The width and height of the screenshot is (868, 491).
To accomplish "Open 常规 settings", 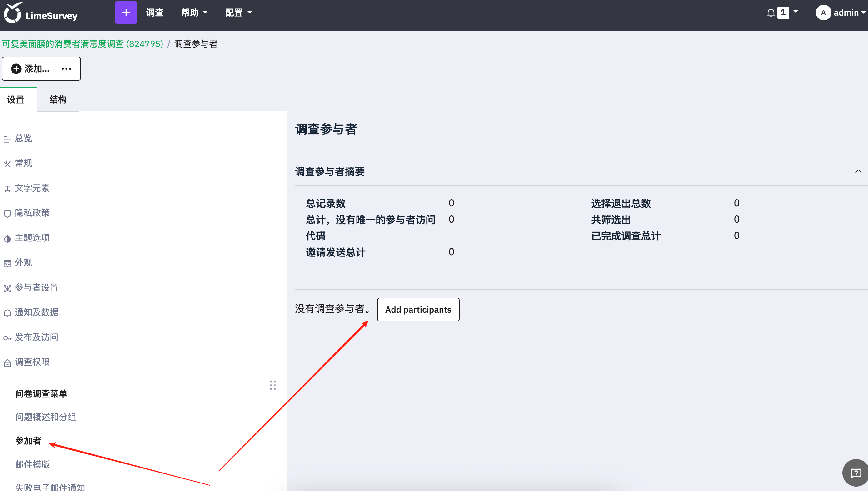I will 23,163.
